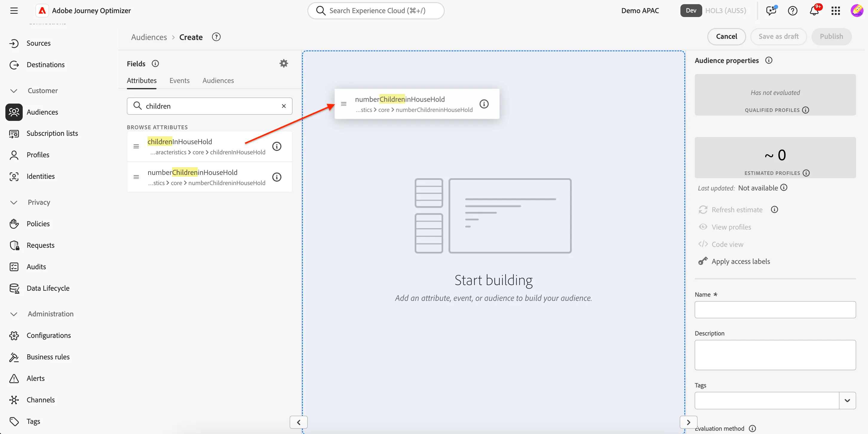Click Apply access labels
868x434 pixels.
pos(740,261)
